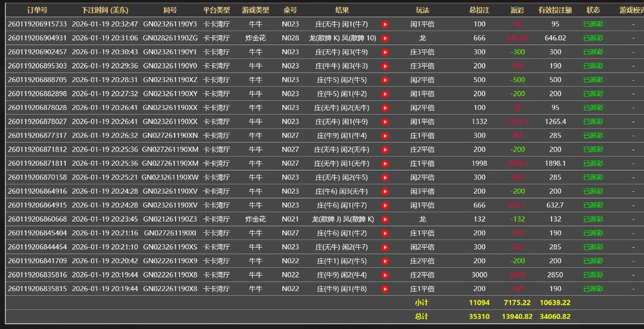Play result for order 260119206835816

385,275
